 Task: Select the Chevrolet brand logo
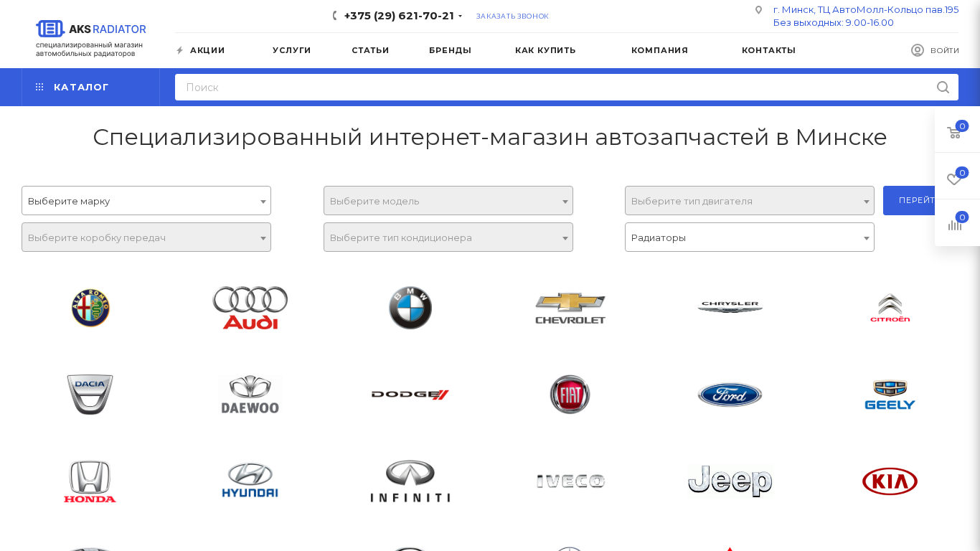tap(570, 308)
